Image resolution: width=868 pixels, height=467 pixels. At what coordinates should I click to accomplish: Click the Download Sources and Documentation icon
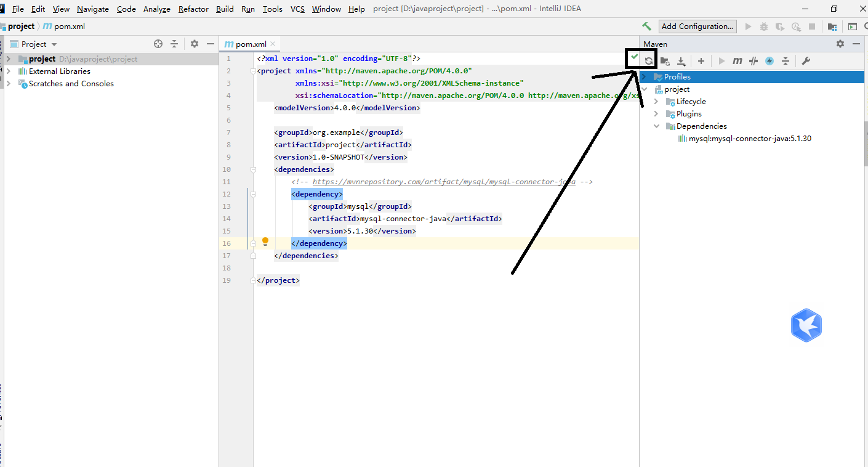[681, 61]
